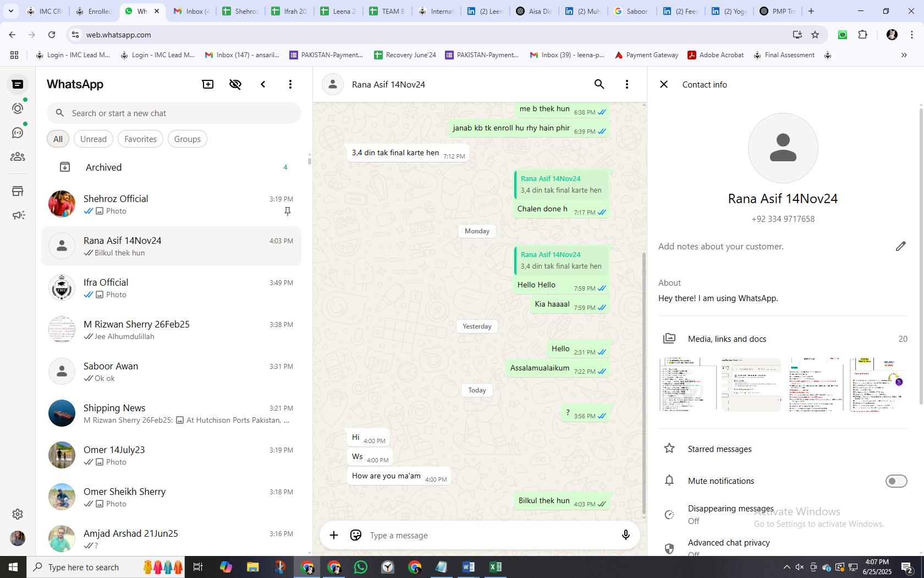Open Omer Sheikh Sherry chat
Screen dimensions: 924x578
click(x=172, y=497)
